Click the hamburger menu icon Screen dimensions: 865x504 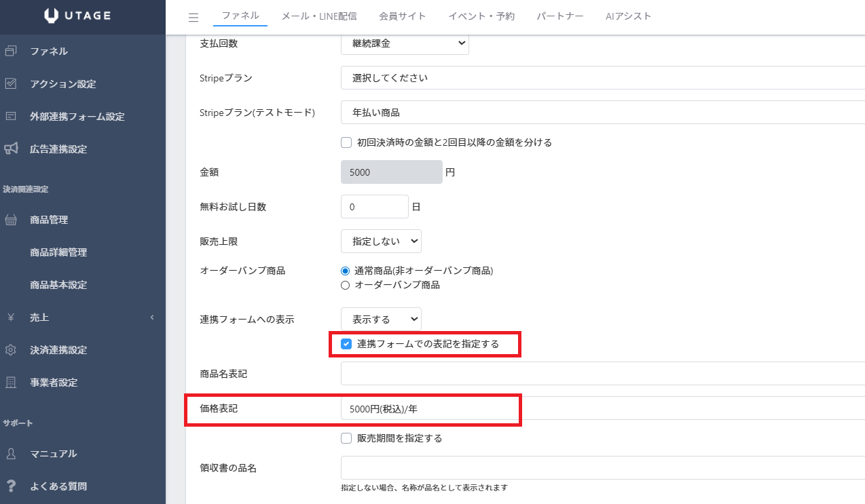coord(194,18)
